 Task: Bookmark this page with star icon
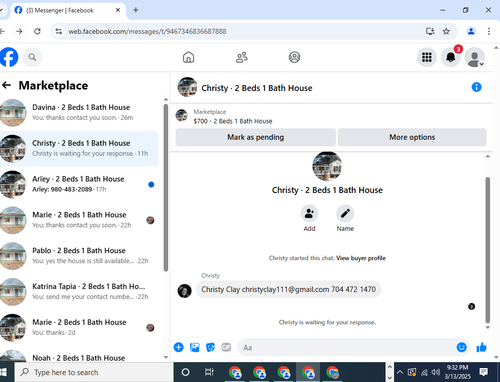pyautogui.click(x=446, y=31)
